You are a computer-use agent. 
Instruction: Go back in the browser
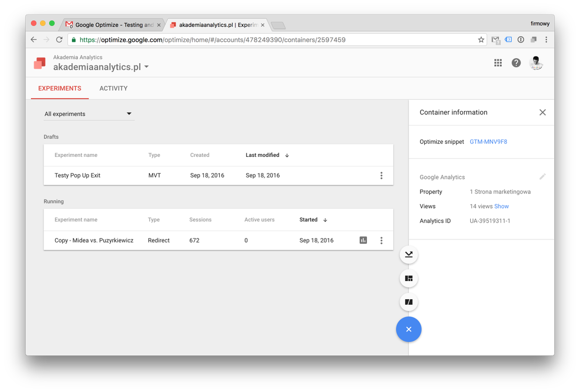tap(34, 40)
